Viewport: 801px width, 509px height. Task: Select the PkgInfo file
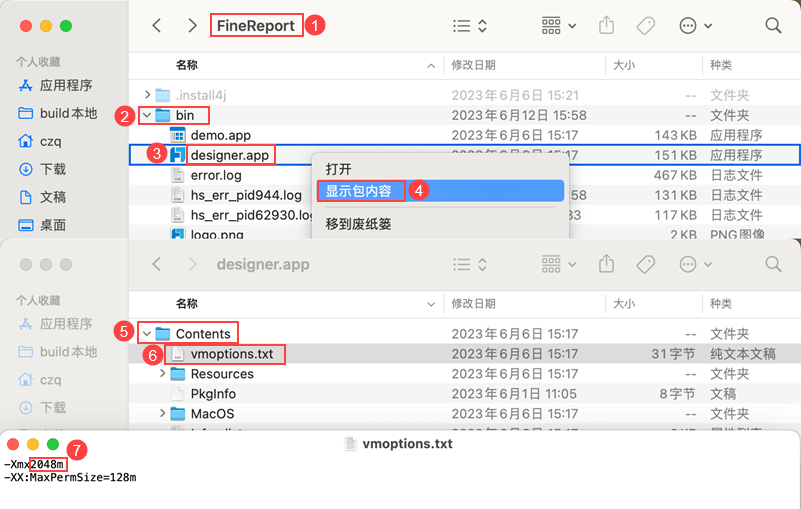(213, 394)
